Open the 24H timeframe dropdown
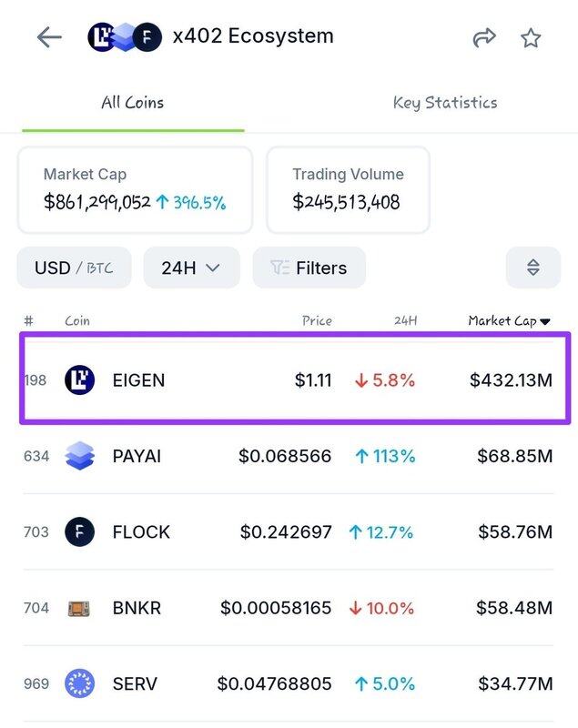 (191, 268)
